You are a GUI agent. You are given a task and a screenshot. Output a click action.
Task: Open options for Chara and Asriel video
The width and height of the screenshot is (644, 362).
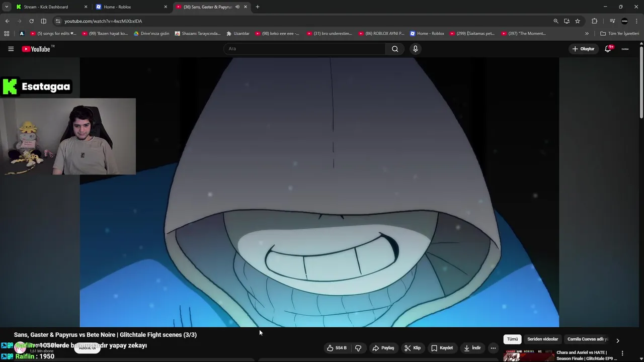click(x=622, y=353)
